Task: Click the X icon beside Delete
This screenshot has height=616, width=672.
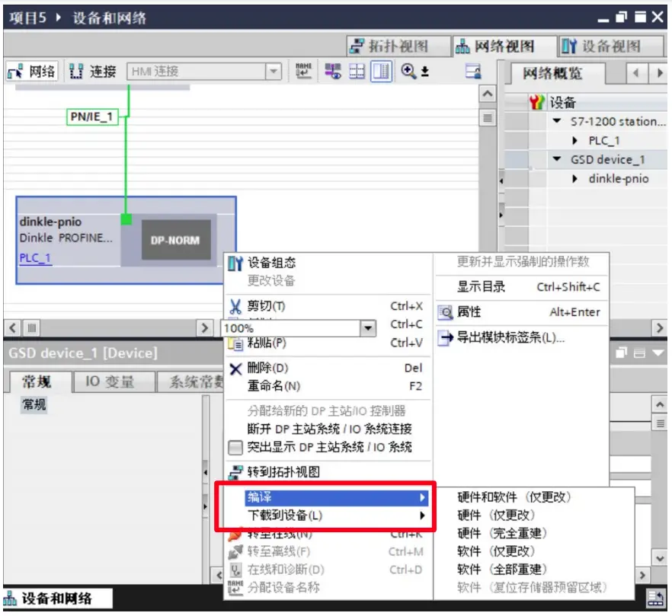Action: (x=235, y=369)
